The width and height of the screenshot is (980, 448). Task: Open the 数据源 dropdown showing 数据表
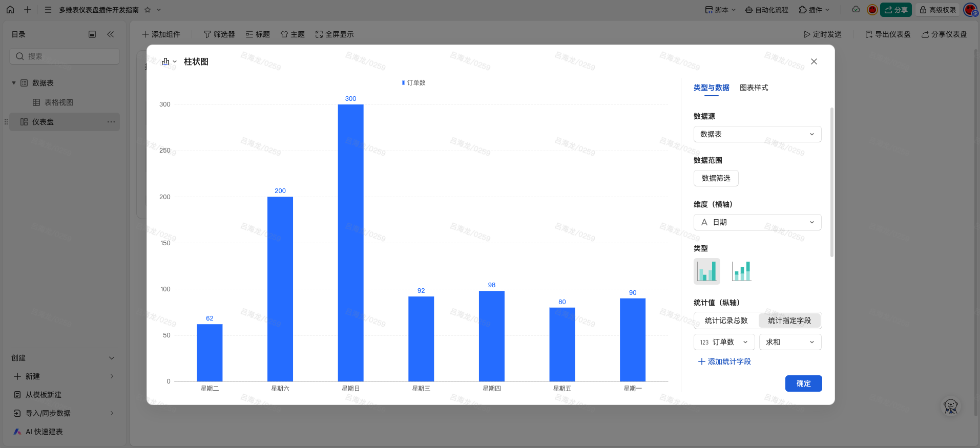[x=757, y=134]
